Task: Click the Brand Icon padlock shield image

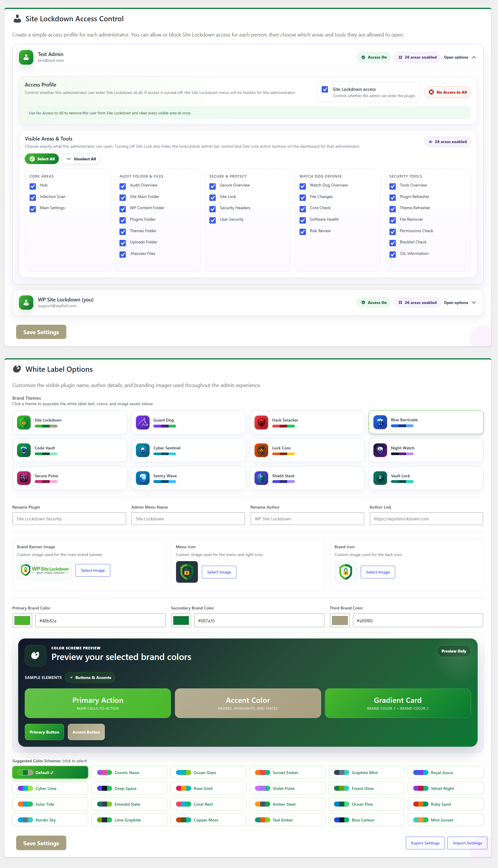Action: (x=345, y=572)
